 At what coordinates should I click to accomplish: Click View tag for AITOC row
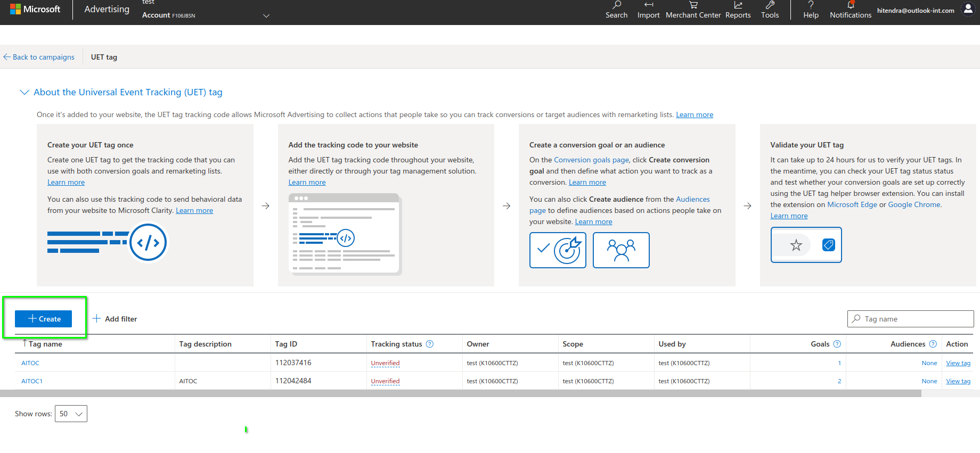click(958, 363)
